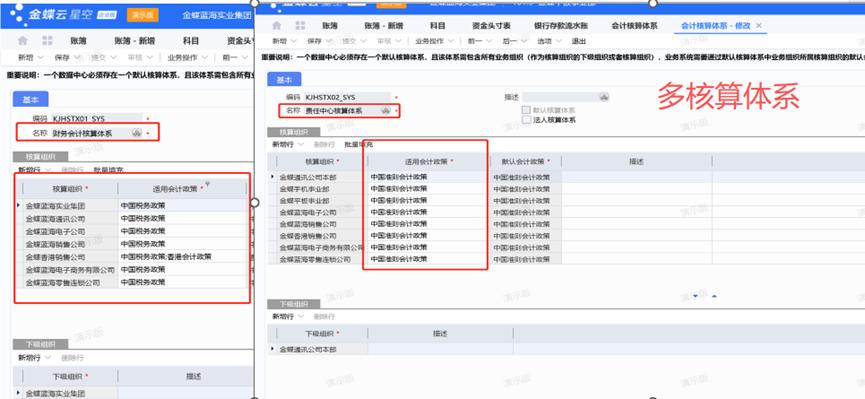Click the 描述 input field in right window
The width and height of the screenshot is (865, 399).
(565, 97)
